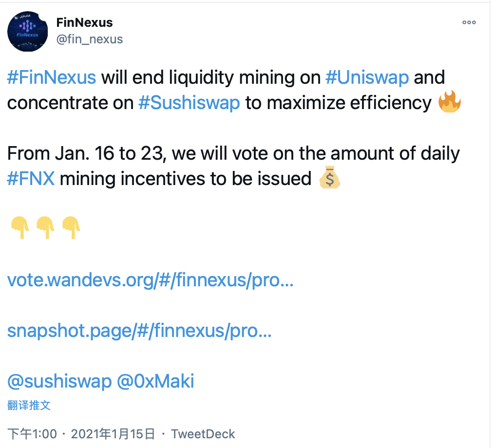
Task: Open the #FinNexus hashtag
Action: tap(52, 77)
